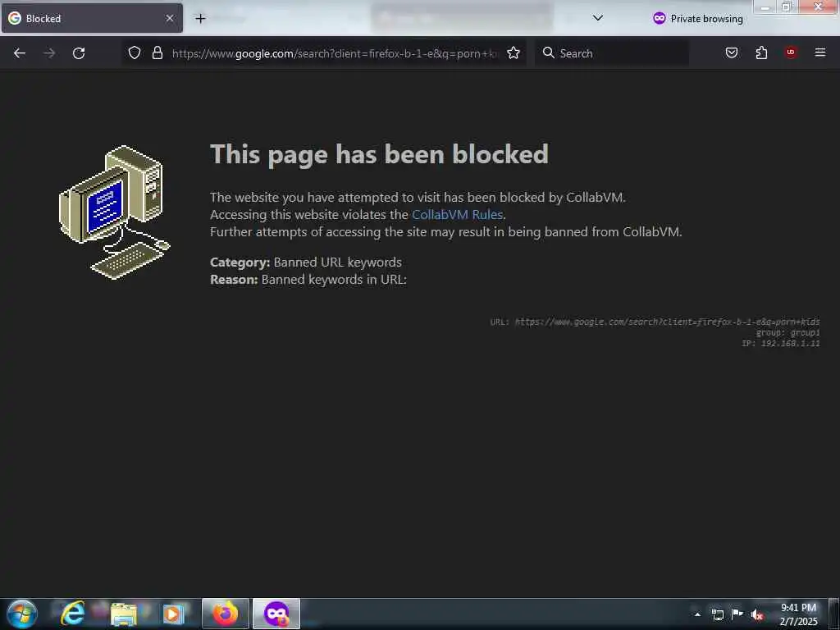The height and width of the screenshot is (630, 840).
Task: Open a new tab with plus button
Action: point(200,19)
